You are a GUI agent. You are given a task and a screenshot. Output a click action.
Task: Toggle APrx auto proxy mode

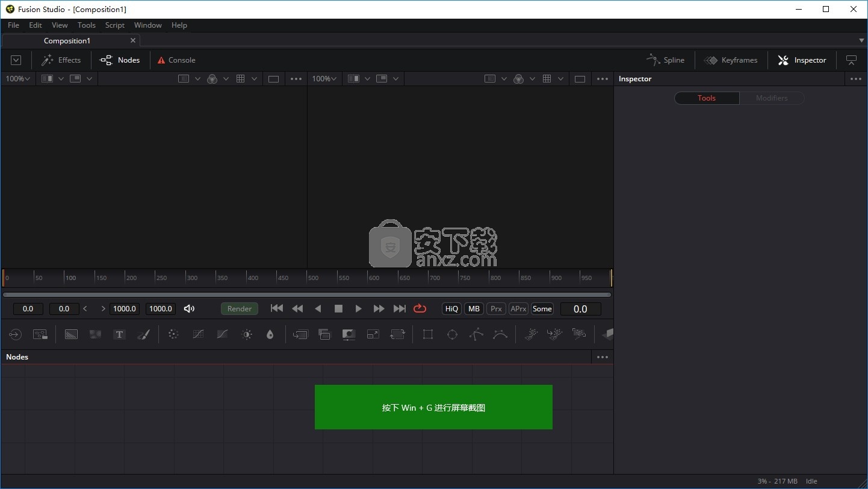click(x=518, y=309)
